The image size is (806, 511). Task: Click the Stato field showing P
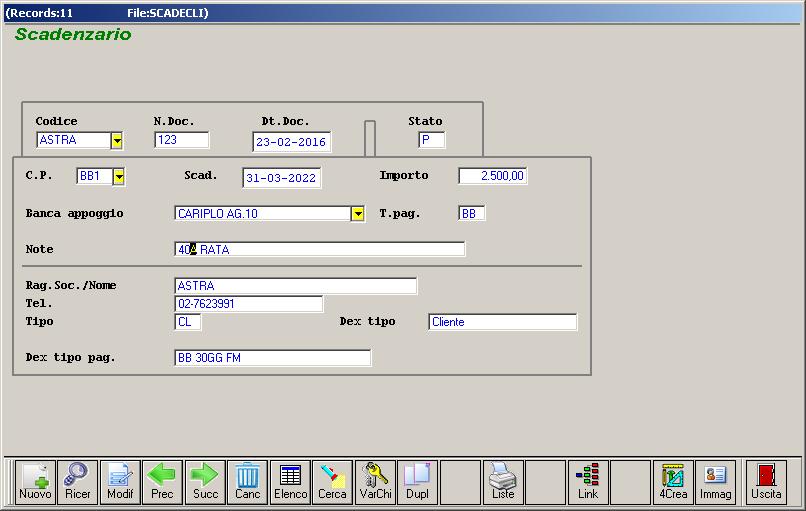(432, 140)
